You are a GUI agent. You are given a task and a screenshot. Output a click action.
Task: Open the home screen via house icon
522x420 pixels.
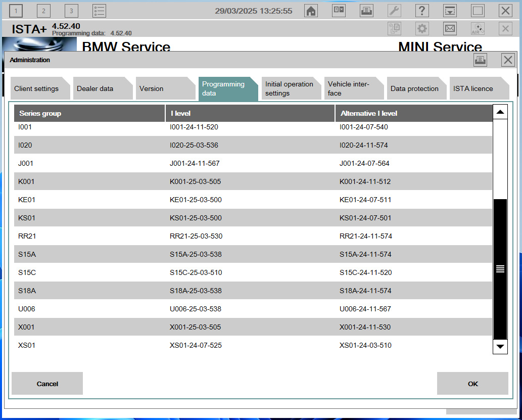[x=311, y=10]
